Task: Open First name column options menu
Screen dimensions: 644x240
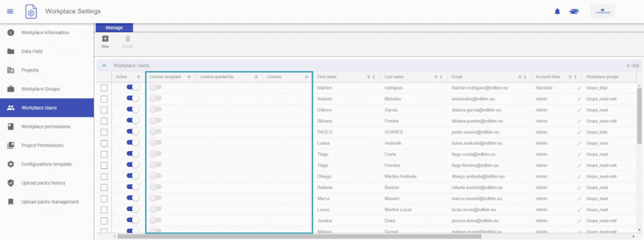Action: [x=374, y=77]
